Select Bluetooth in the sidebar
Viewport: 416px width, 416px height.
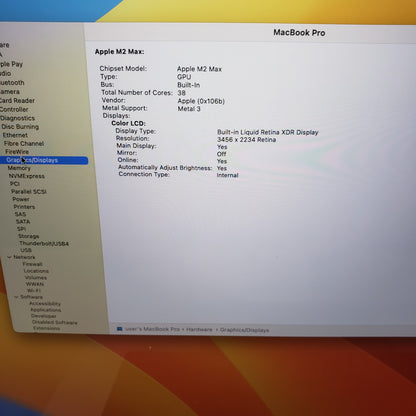pyautogui.click(x=12, y=82)
